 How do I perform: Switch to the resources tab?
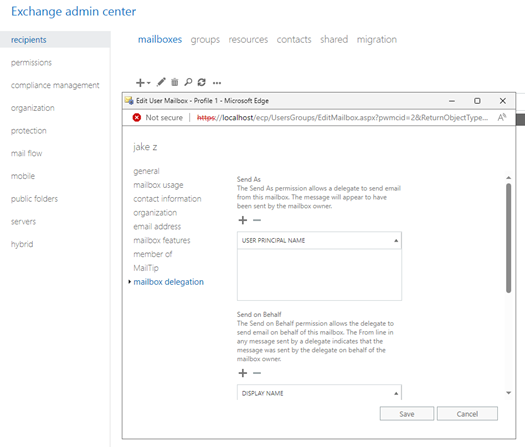248,40
